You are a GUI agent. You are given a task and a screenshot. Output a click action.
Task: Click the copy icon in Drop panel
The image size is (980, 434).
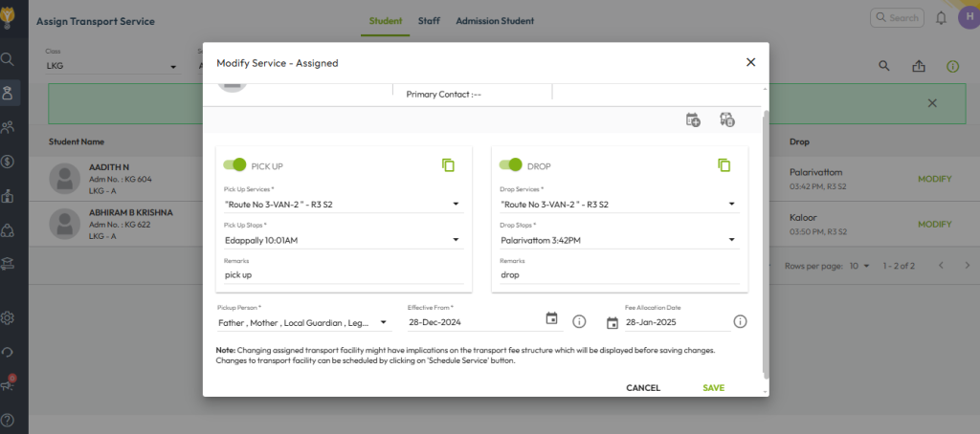724,165
